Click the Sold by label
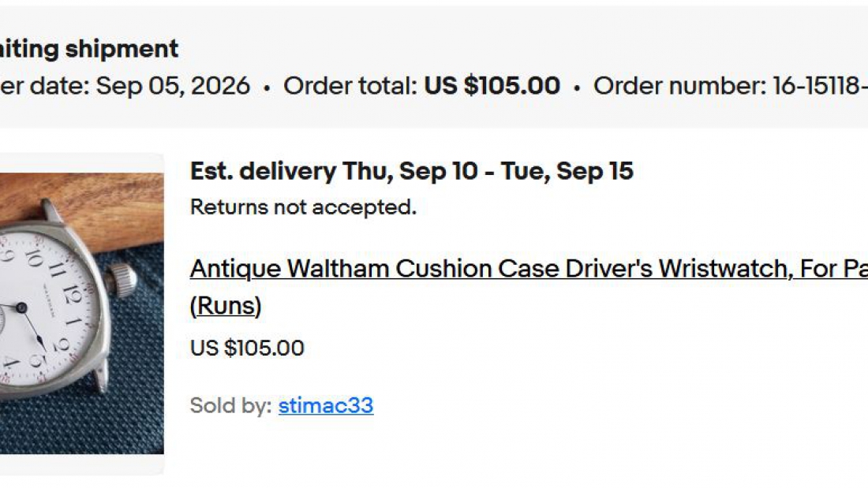This screenshot has width=868, height=488. [231, 405]
